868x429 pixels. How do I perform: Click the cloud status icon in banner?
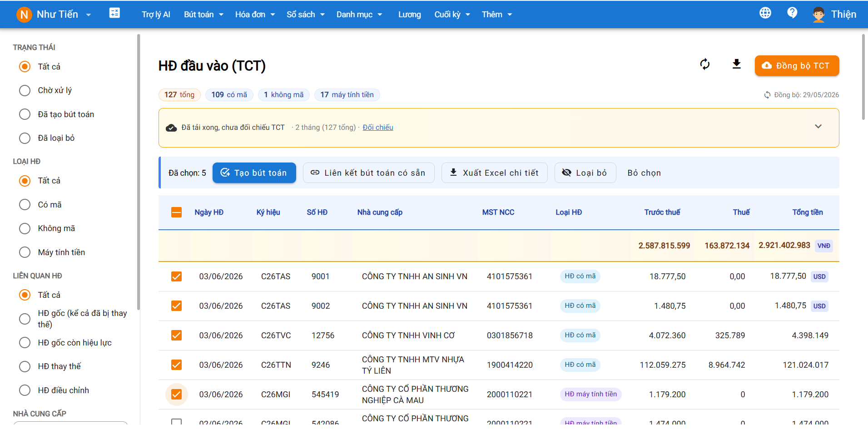coord(171,128)
